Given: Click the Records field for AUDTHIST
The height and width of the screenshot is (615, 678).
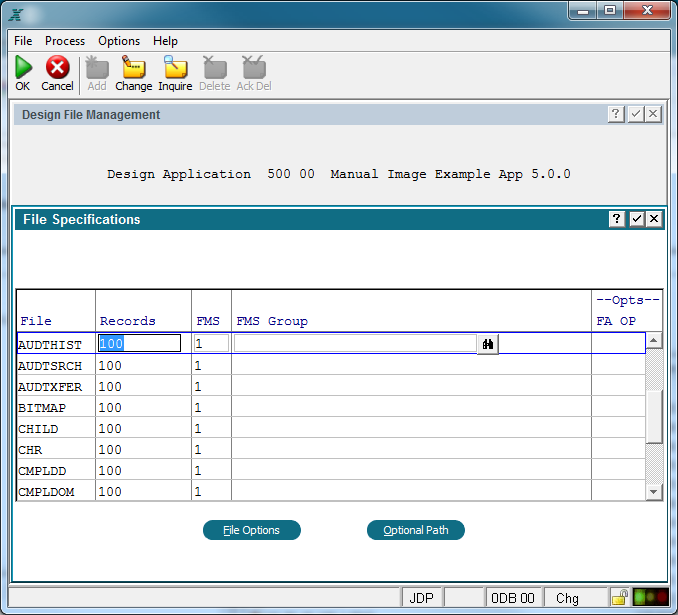Looking at the screenshot, I should [139, 343].
